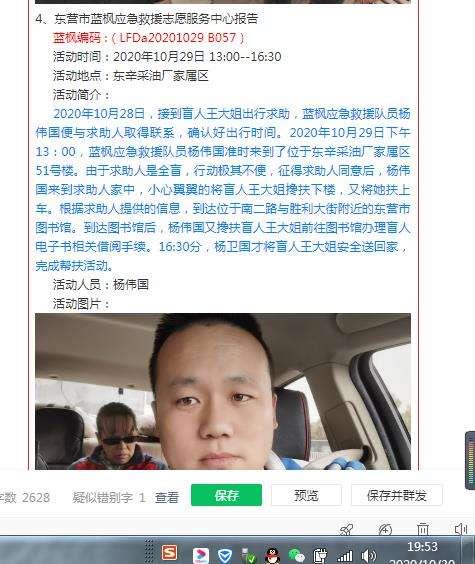Open the network signal bars tray icon
Screen dimensions: 475x564
[x=344, y=556]
